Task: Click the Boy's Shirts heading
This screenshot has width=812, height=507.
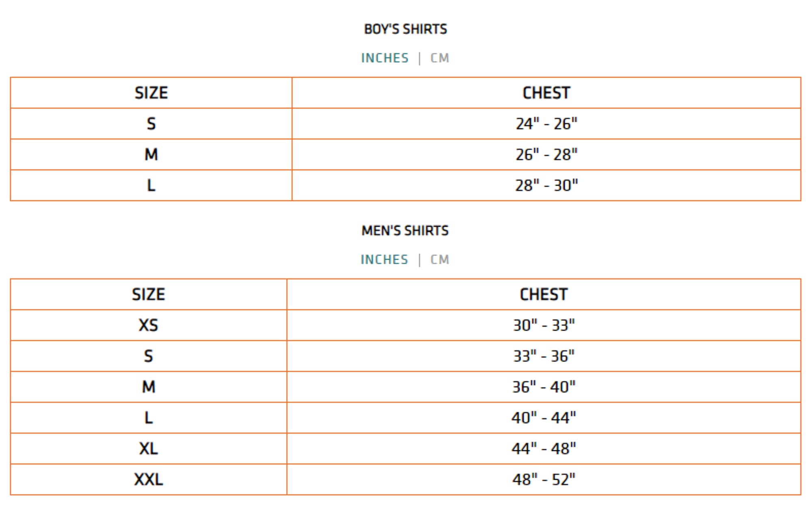Action: point(405,29)
